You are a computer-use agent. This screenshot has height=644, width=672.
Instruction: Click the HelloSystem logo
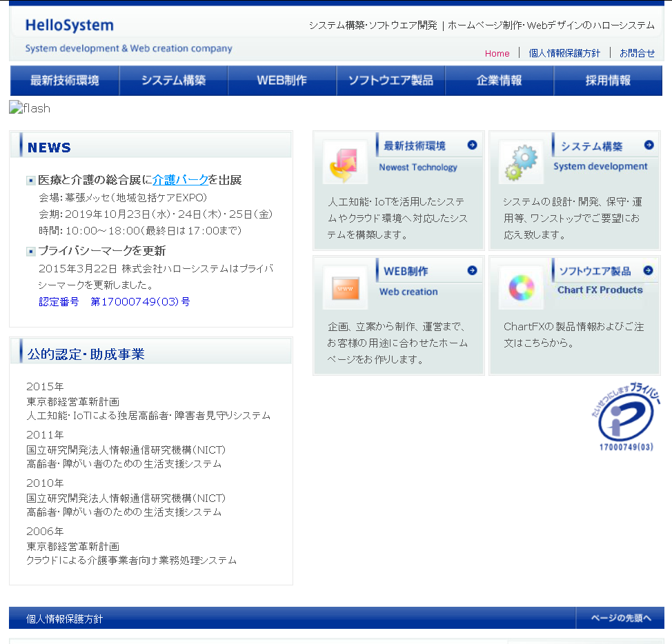pos(70,26)
